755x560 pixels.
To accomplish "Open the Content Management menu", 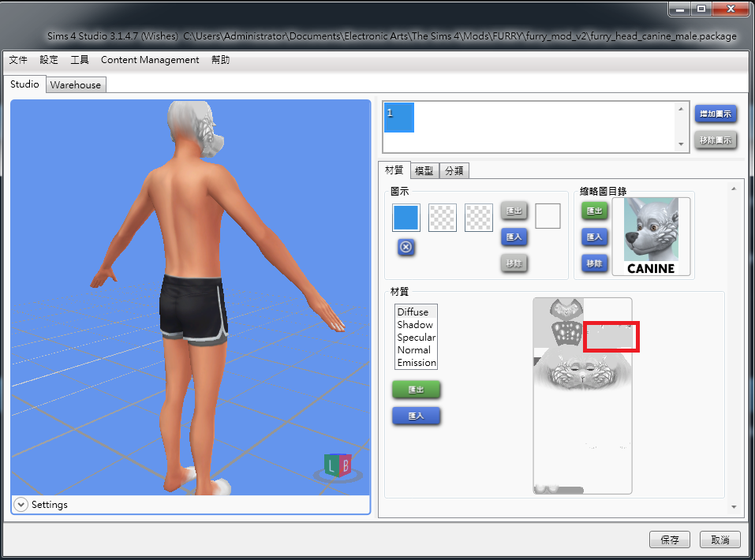I will (150, 60).
